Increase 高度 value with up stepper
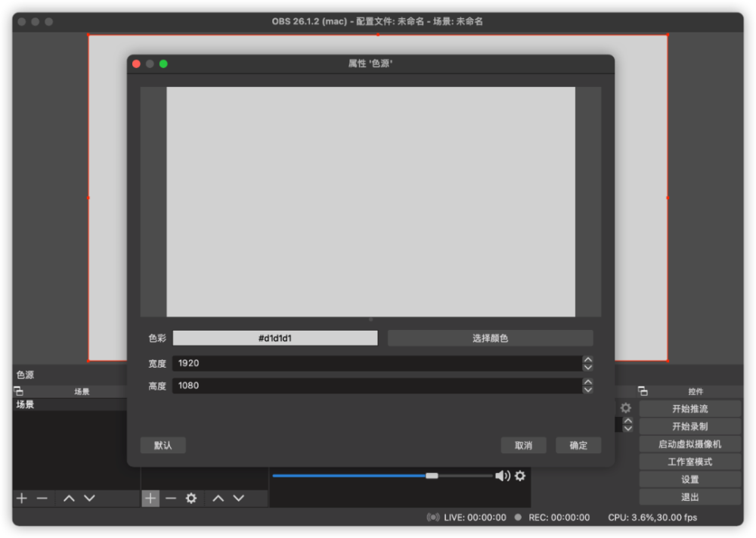The image size is (756, 538). coord(587,381)
